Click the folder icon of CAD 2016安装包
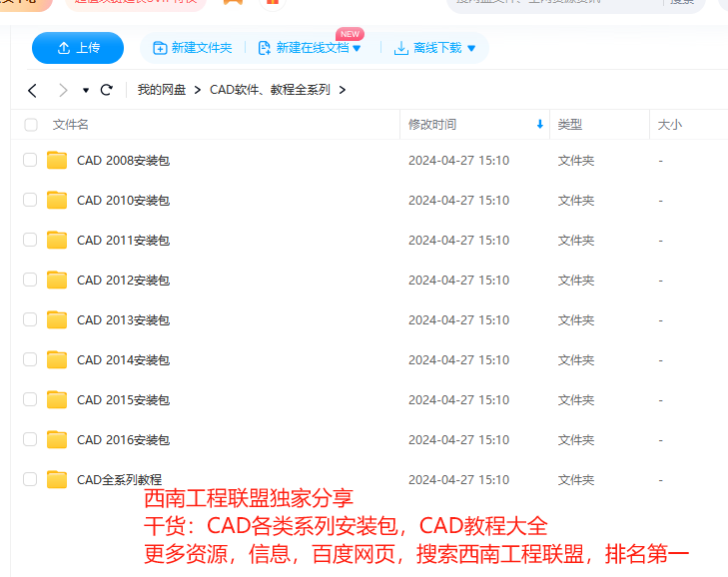This screenshot has width=728, height=577. pyautogui.click(x=57, y=439)
